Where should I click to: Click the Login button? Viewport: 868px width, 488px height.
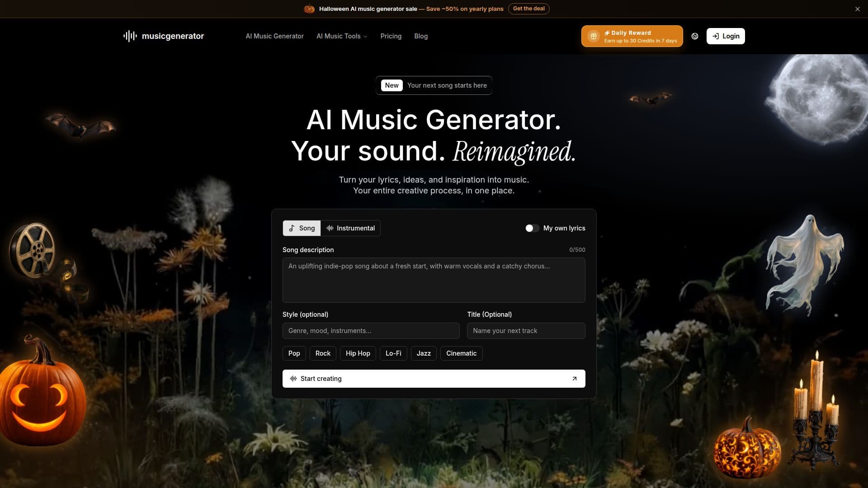[726, 36]
